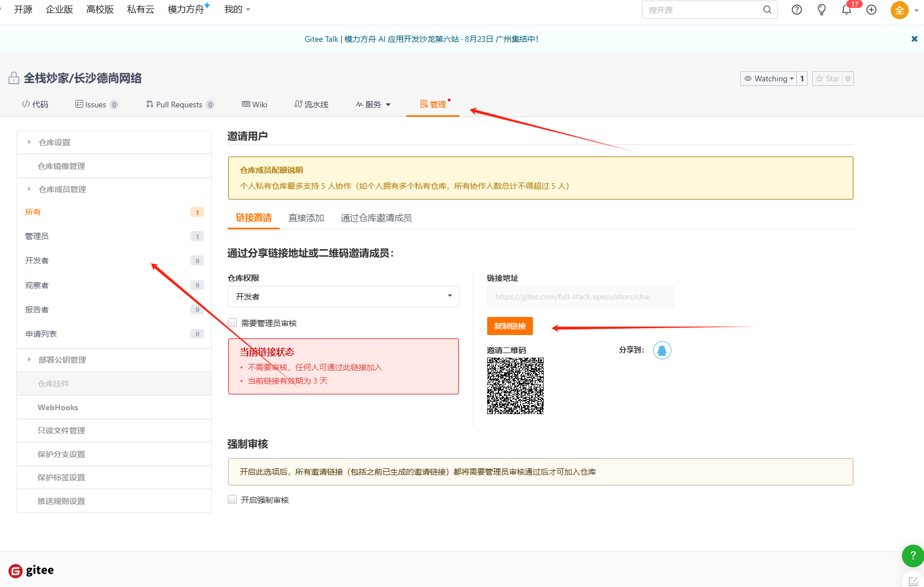Switch to the 直接添加 tab

tap(306, 218)
